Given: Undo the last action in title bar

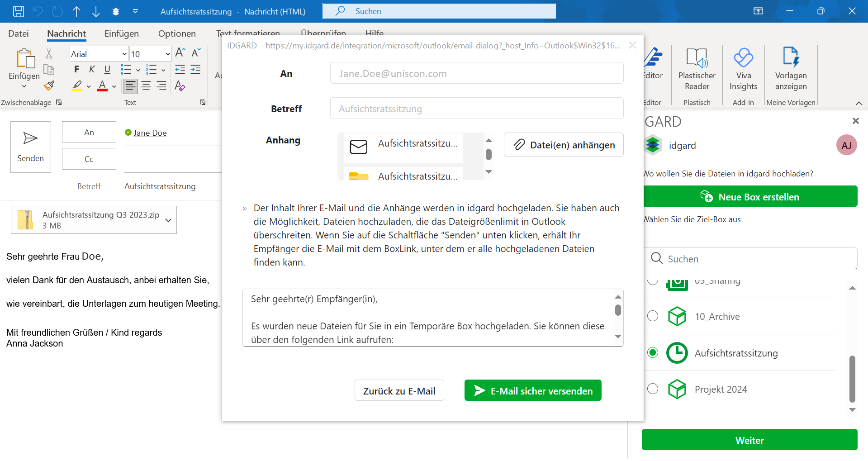Looking at the screenshot, I should tap(38, 11).
